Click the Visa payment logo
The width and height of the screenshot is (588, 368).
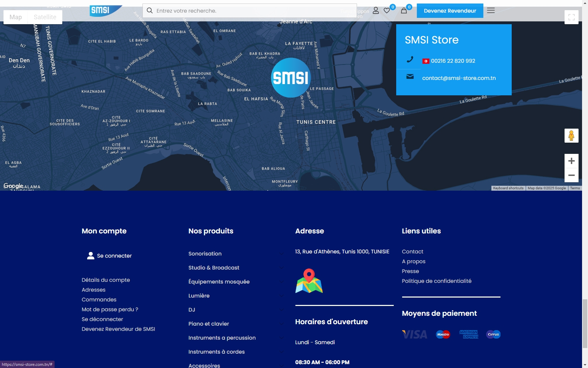(x=414, y=335)
